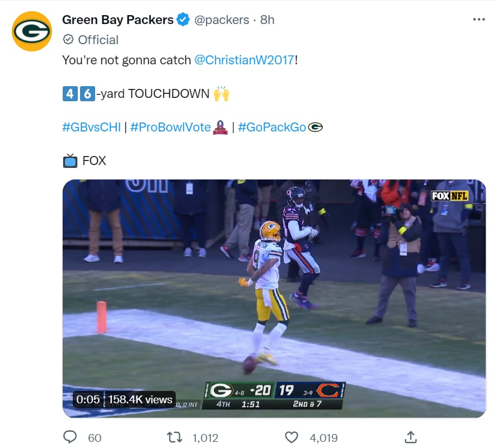The height and width of the screenshot is (448, 497).
Task: Open the three-dot more options menu
Action: pos(479,20)
